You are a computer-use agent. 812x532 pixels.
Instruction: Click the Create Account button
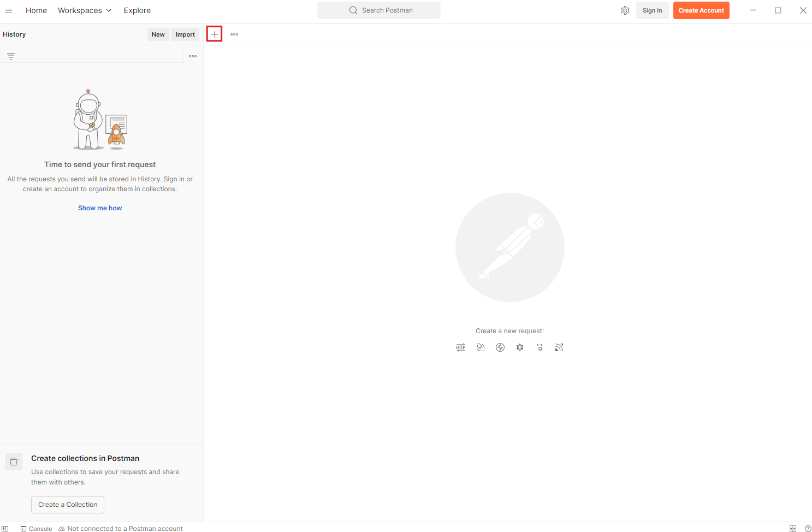[701, 10]
